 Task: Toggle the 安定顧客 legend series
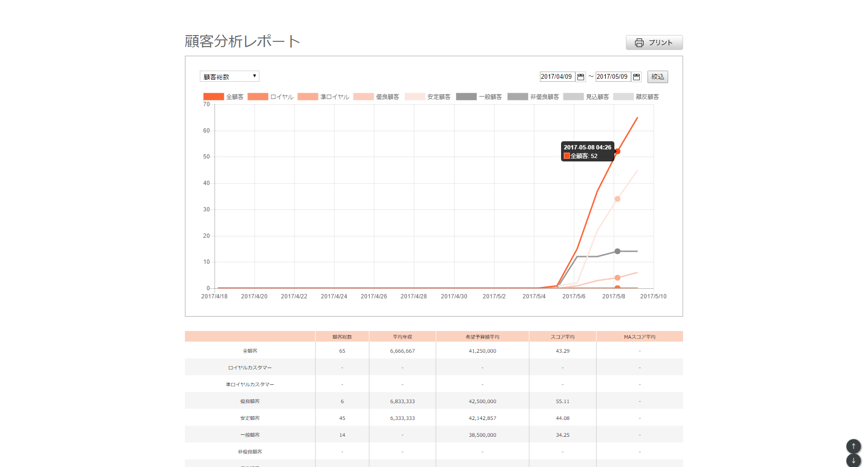tap(428, 97)
